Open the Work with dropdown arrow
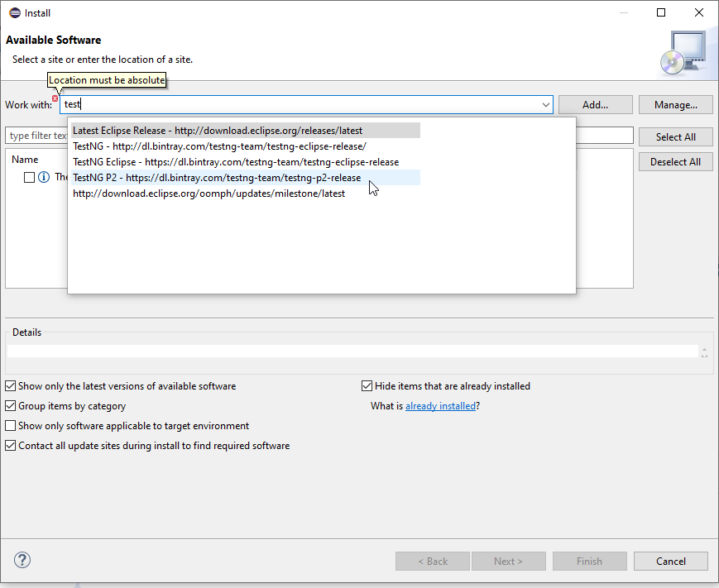Viewport: 719px width, 588px height. pos(546,105)
